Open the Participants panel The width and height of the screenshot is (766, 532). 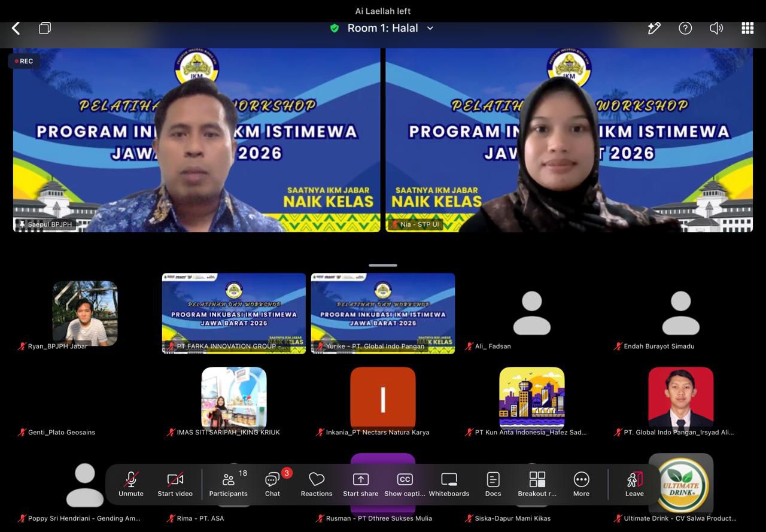tap(228, 484)
